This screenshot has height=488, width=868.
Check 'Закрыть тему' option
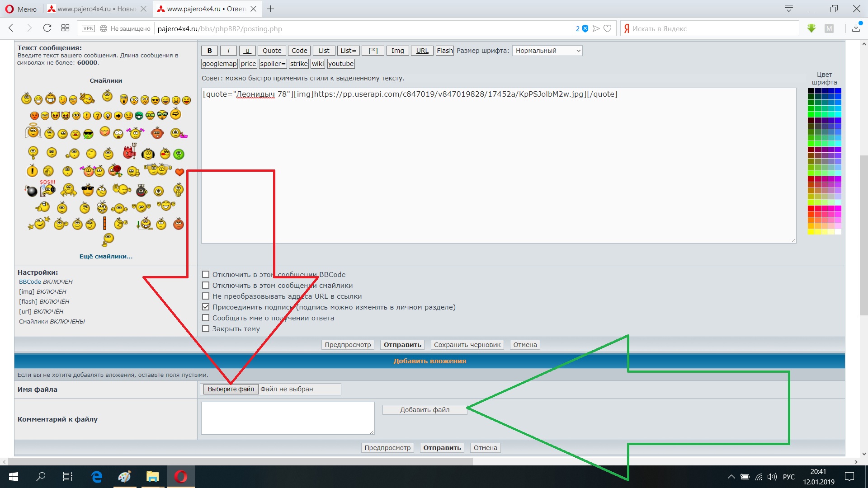tap(206, 328)
